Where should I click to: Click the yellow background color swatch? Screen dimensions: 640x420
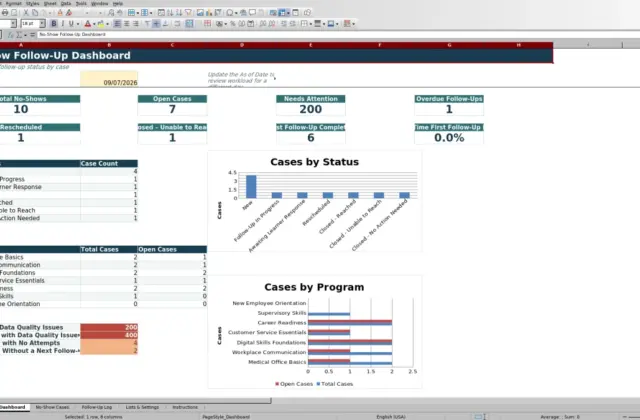101,24
